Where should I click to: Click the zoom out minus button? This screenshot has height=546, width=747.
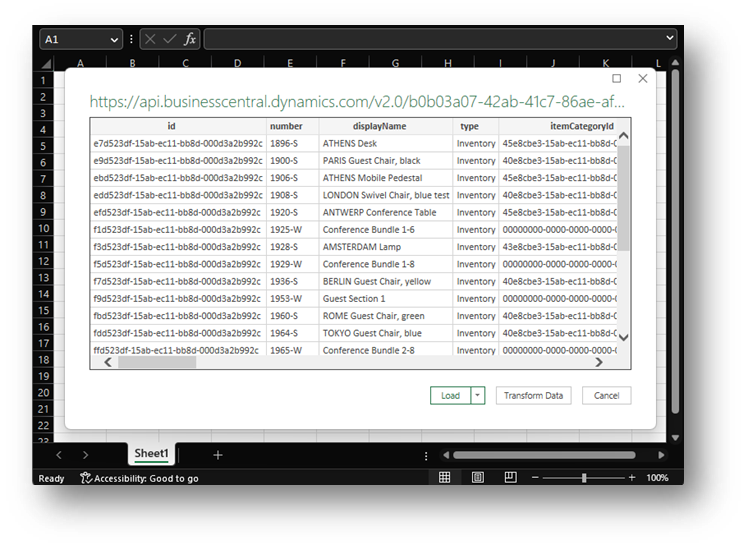(x=535, y=477)
